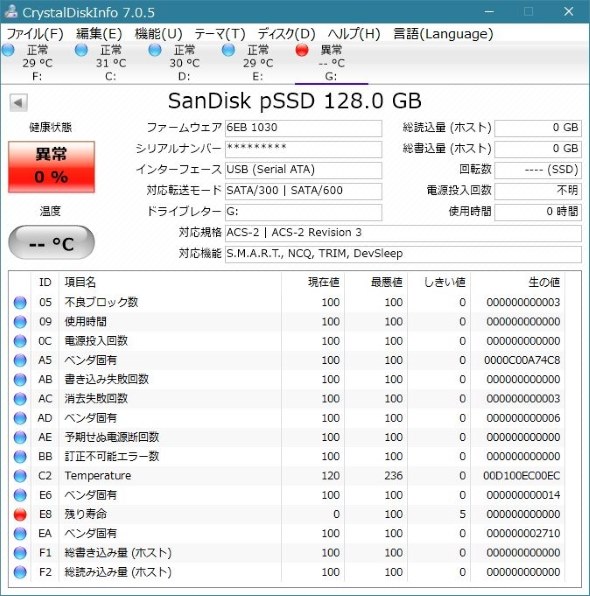
Task: Click the raw value 00D100EC00EC
Action: click(x=522, y=476)
